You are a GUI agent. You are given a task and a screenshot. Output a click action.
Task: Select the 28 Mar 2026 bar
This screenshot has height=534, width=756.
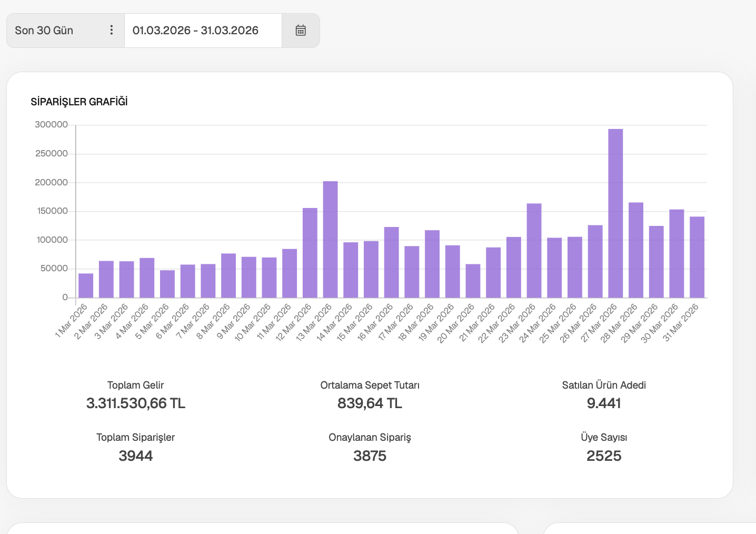pos(636,250)
